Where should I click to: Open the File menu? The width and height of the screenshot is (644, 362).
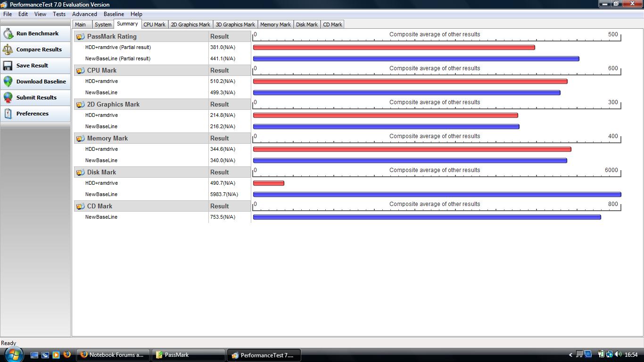point(8,14)
